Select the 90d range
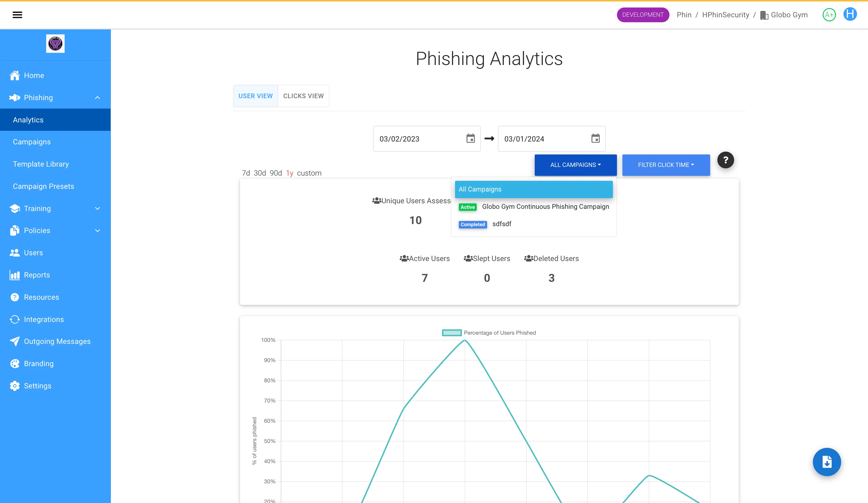This screenshot has width=868, height=503. click(x=276, y=173)
